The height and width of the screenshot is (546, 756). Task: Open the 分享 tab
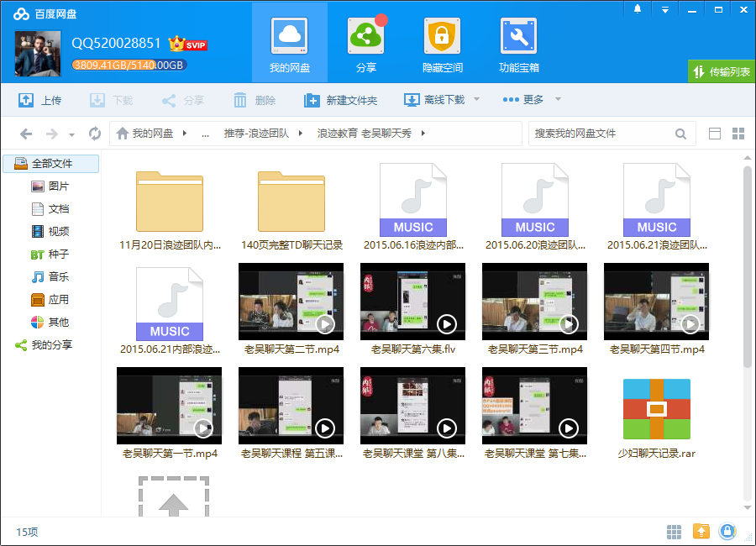click(366, 44)
